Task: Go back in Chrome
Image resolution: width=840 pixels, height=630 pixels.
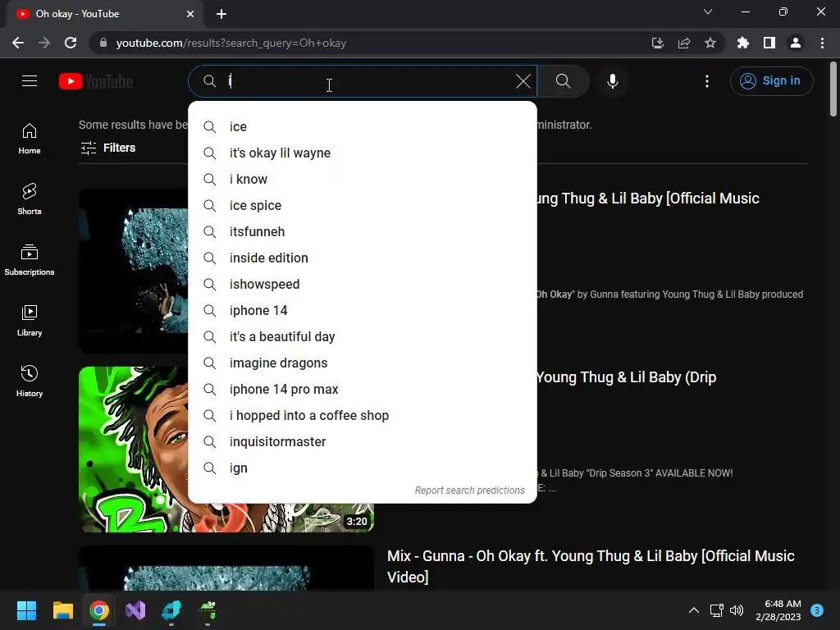Action: point(18,43)
